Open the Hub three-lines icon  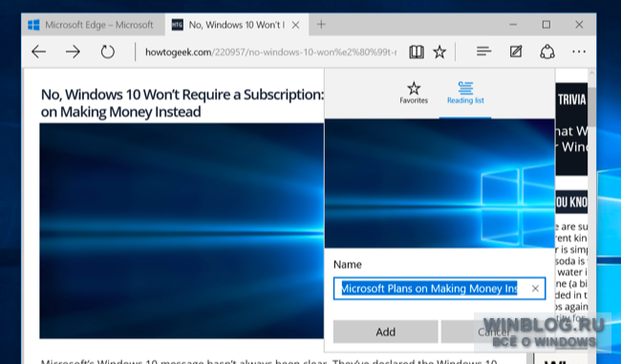[x=484, y=51]
